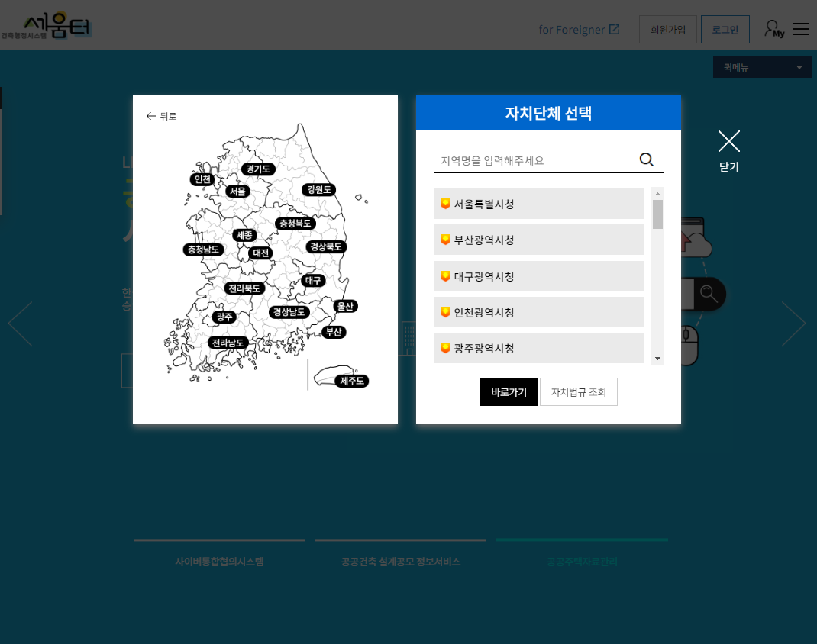Click the next slide arrow on right

click(x=793, y=324)
